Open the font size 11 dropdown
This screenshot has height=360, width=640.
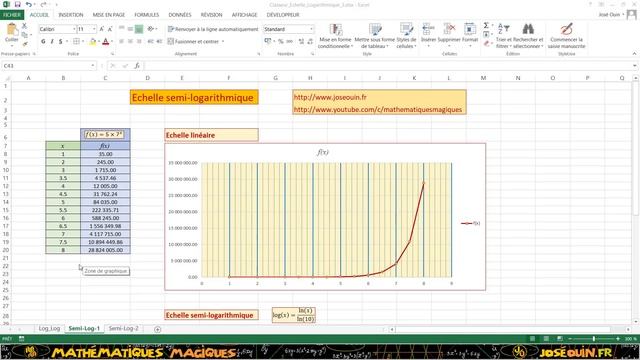click(94, 29)
